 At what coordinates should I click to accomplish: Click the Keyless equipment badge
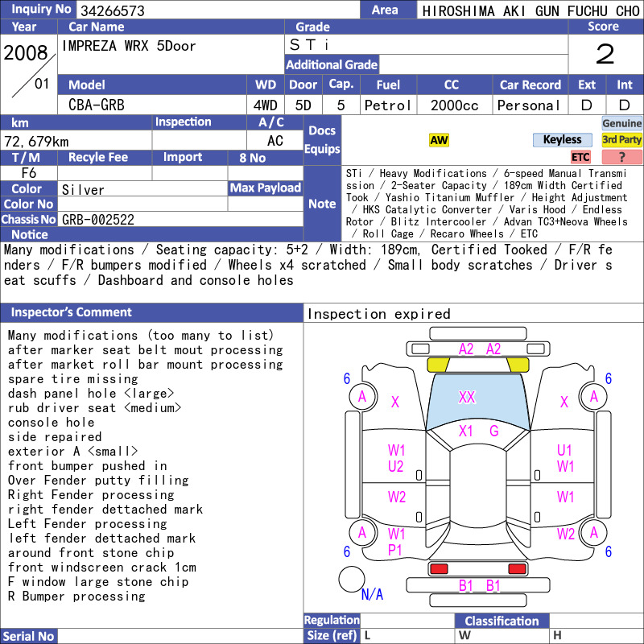562,140
